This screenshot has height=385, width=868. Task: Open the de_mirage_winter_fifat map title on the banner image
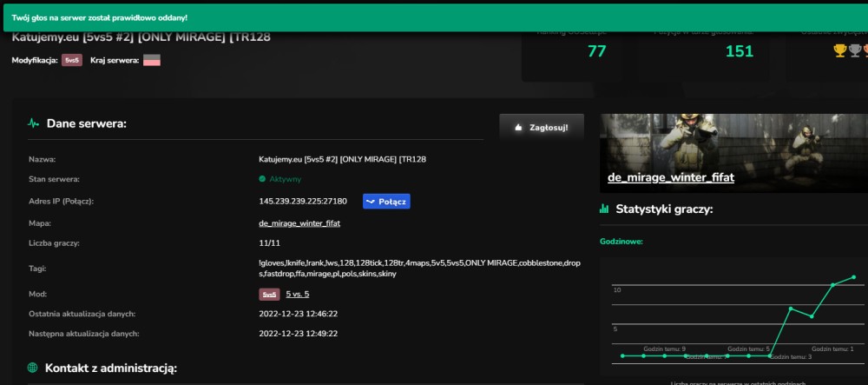tap(671, 178)
